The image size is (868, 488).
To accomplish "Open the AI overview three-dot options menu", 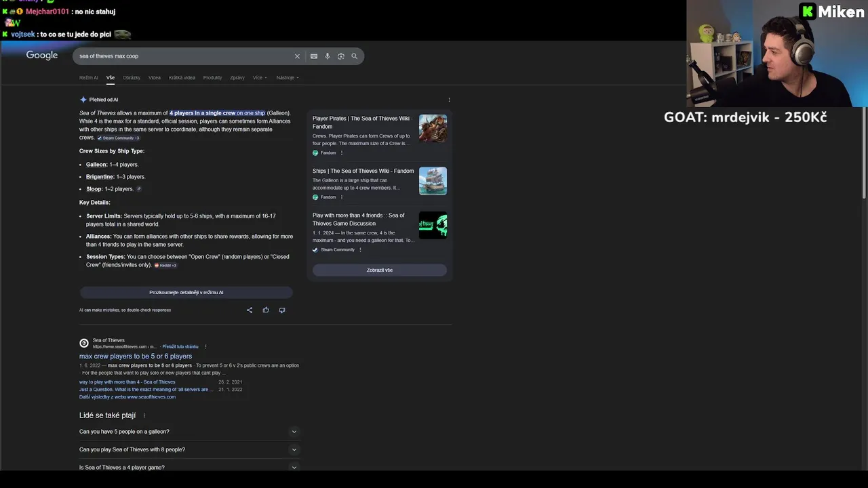I will pos(449,100).
